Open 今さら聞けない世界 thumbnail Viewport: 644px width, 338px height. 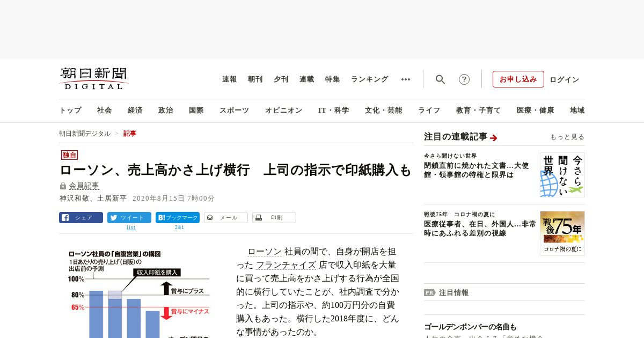pos(562,175)
